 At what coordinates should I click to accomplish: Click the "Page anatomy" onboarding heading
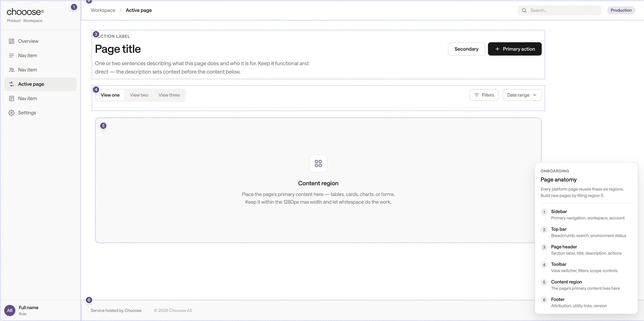tap(559, 180)
